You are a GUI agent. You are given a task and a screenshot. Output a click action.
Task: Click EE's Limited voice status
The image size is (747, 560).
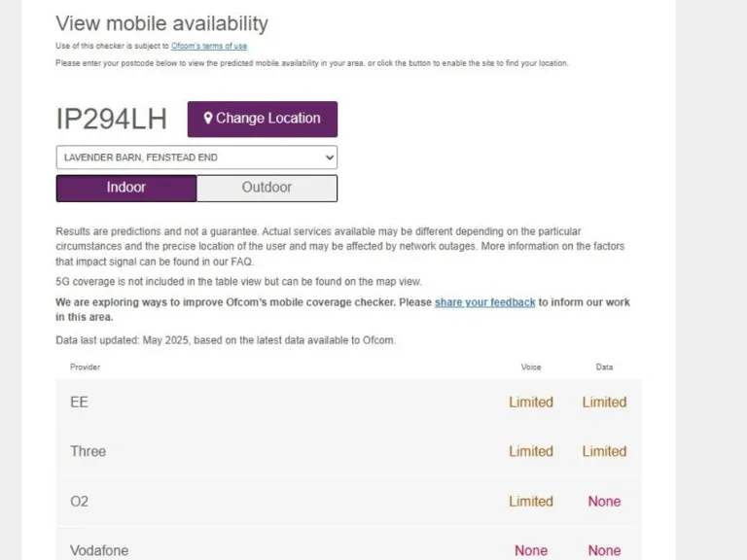(531, 402)
